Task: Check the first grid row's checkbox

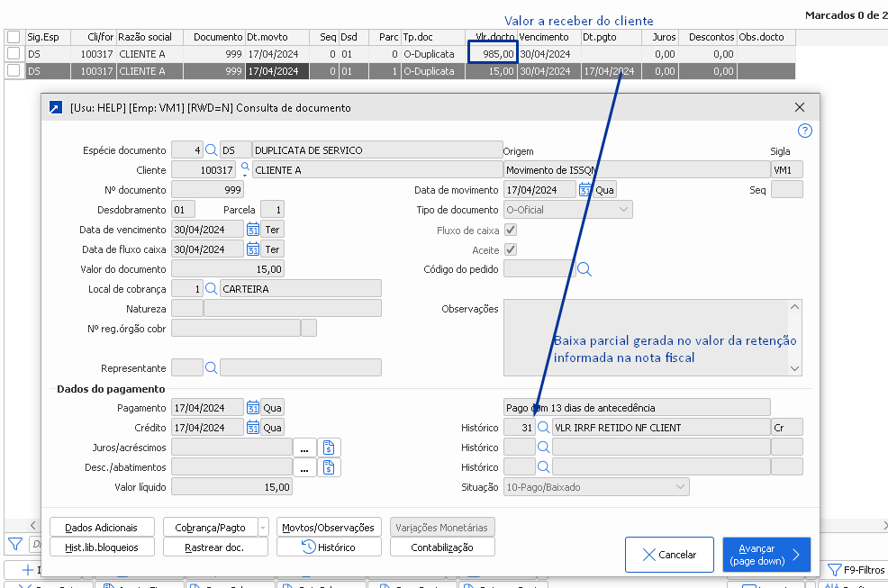Action: coord(14,54)
